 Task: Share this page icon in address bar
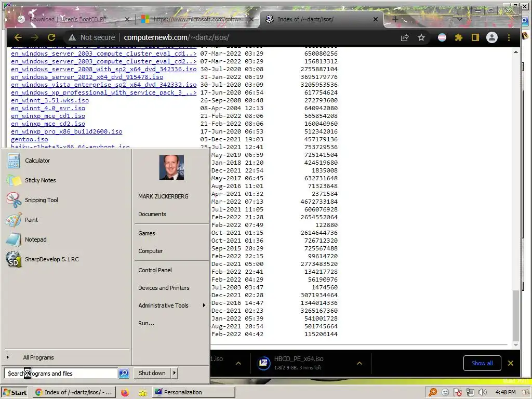click(404, 37)
